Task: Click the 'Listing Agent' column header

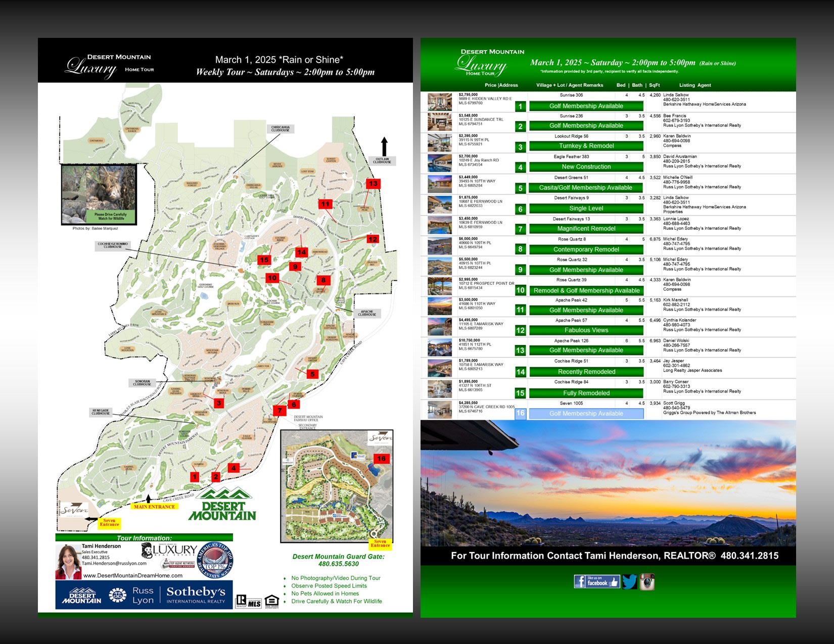Action: tap(695, 85)
